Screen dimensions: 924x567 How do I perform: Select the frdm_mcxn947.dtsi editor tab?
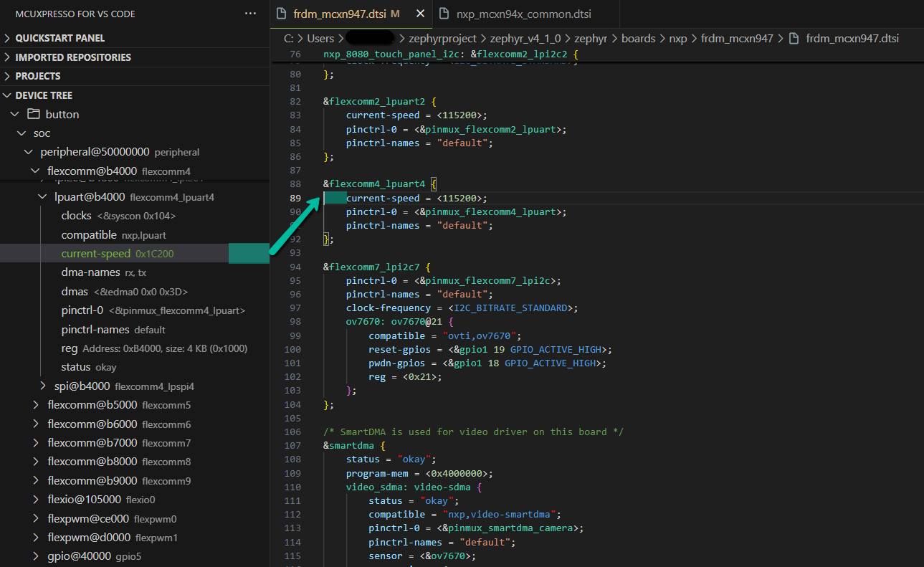click(337, 13)
